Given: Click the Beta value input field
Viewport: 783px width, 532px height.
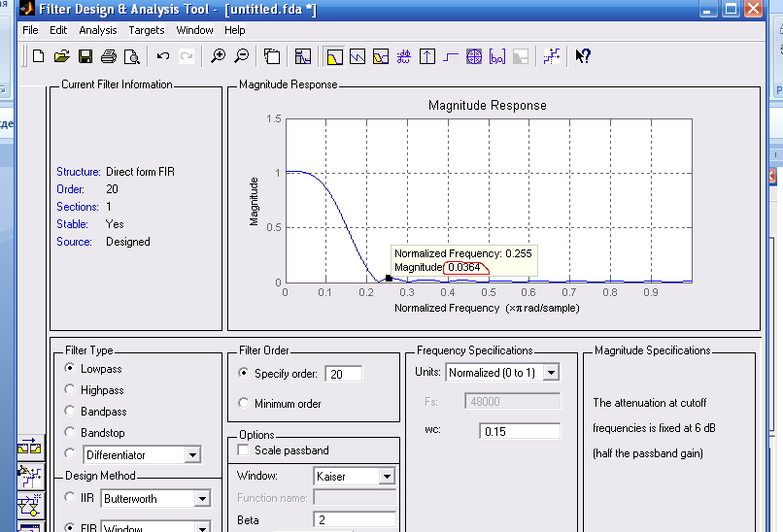Looking at the screenshot, I should coord(354,520).
